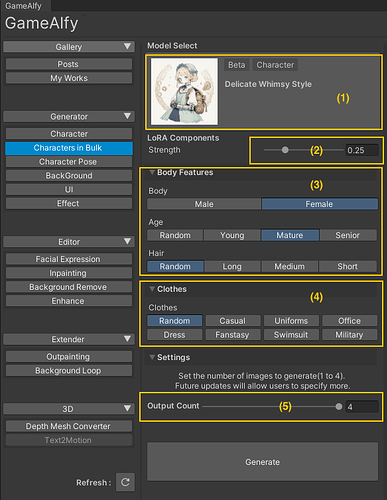Set Age to Young
The width and height of the screenshot is (387, 500).
[x=232, y=235]
